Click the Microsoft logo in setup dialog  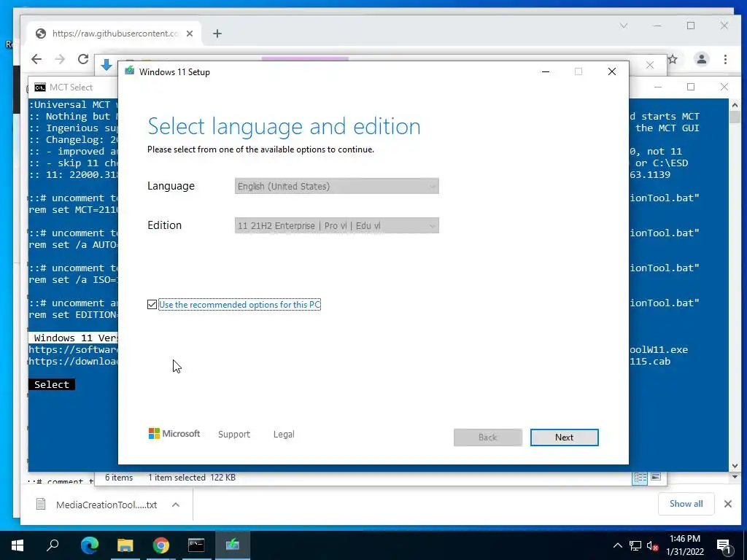[x=174, y=433]
